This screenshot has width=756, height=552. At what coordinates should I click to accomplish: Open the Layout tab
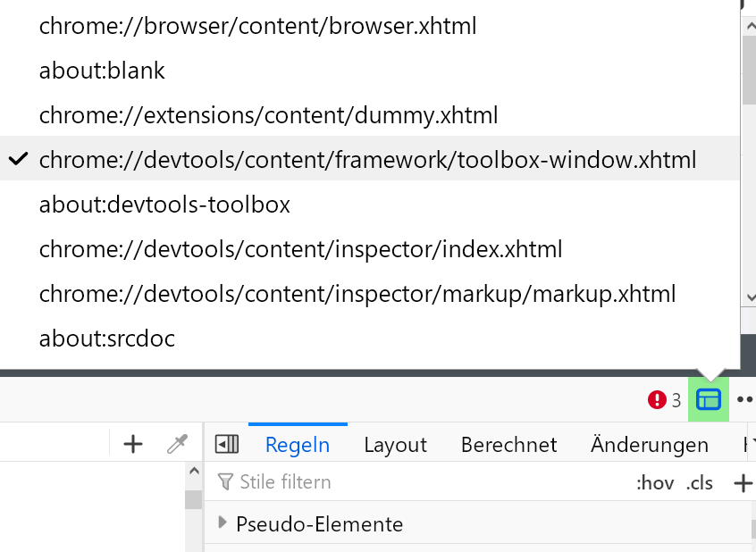coord(395,445)
